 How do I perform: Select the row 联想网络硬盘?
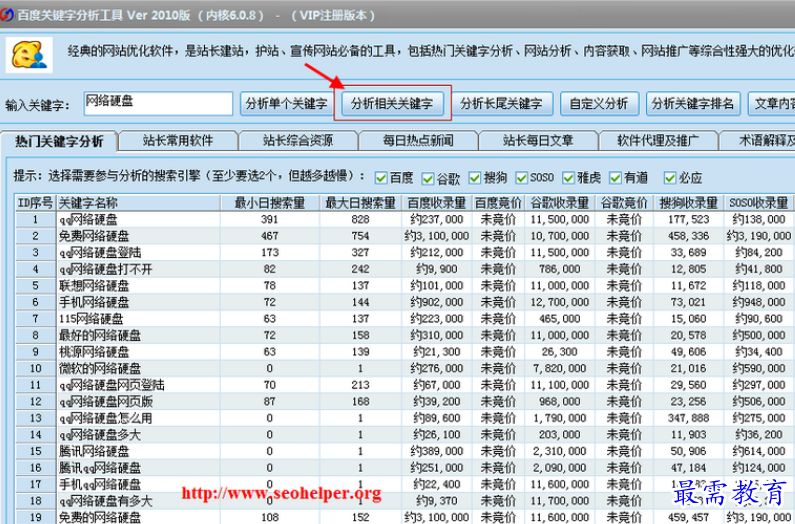pyautogui.click(x=405, y=286)
